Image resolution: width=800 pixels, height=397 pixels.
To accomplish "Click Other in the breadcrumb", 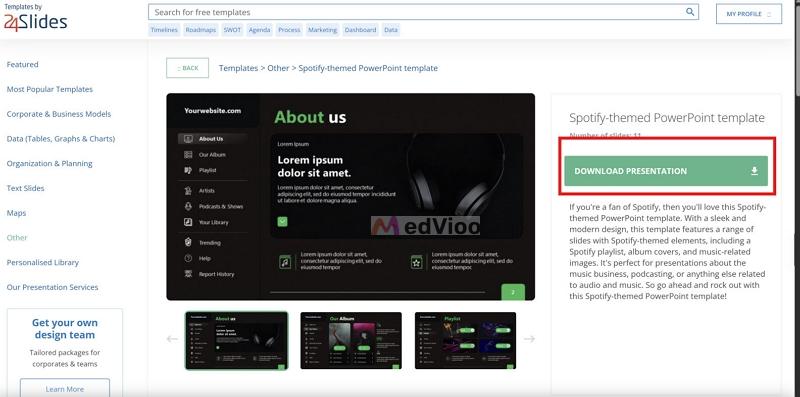I will coord(278,68).
